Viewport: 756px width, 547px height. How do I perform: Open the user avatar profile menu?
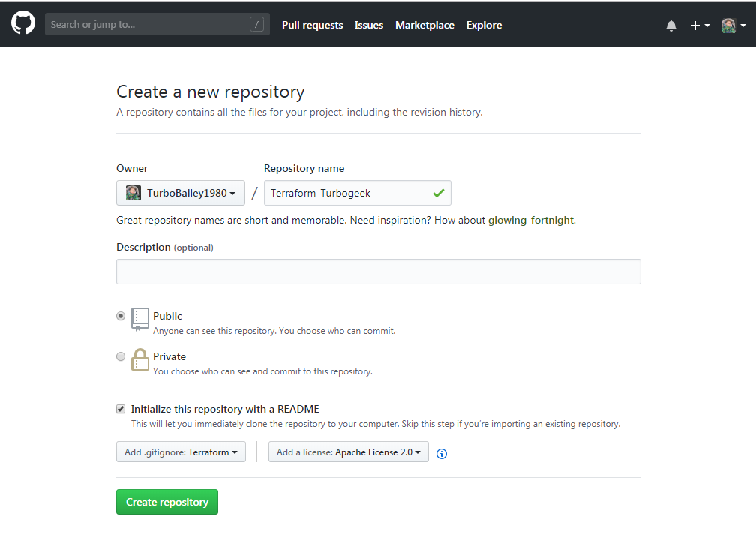[733, 26]
